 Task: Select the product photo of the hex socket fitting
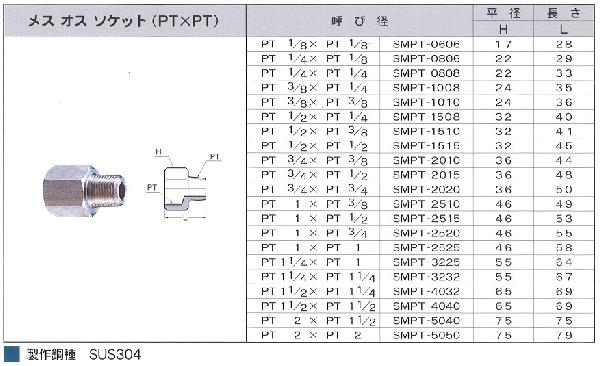[84, 190]
